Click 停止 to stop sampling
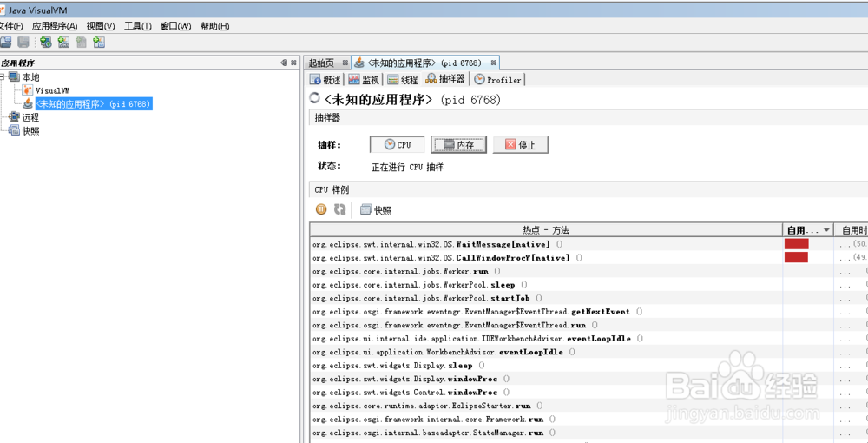Screen dimensions: 868x443 pos(520,145)
